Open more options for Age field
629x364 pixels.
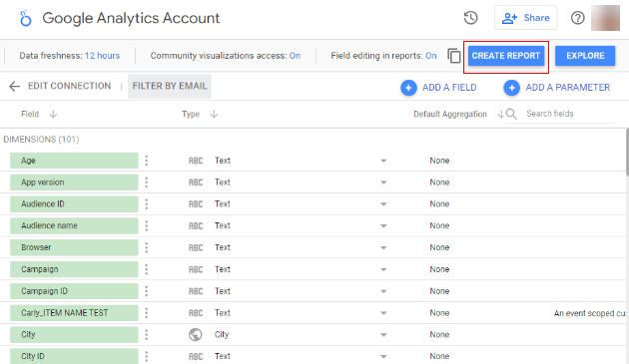(147, 161)
